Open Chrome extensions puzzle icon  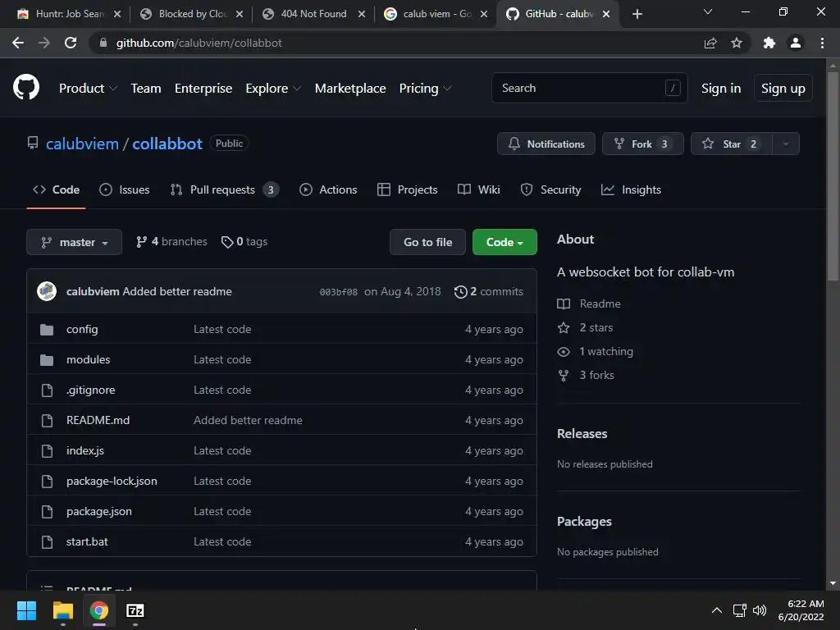[769, 43]
